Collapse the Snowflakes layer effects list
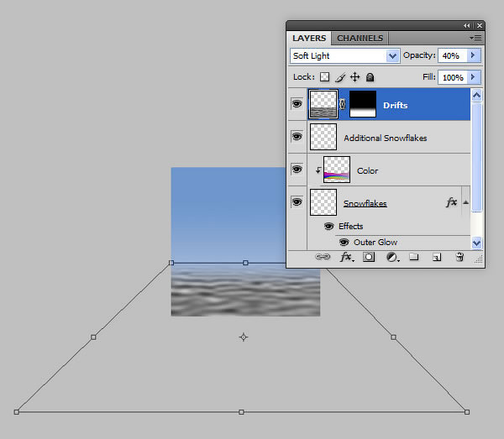The image size is (504, 439). coord(465,202)
